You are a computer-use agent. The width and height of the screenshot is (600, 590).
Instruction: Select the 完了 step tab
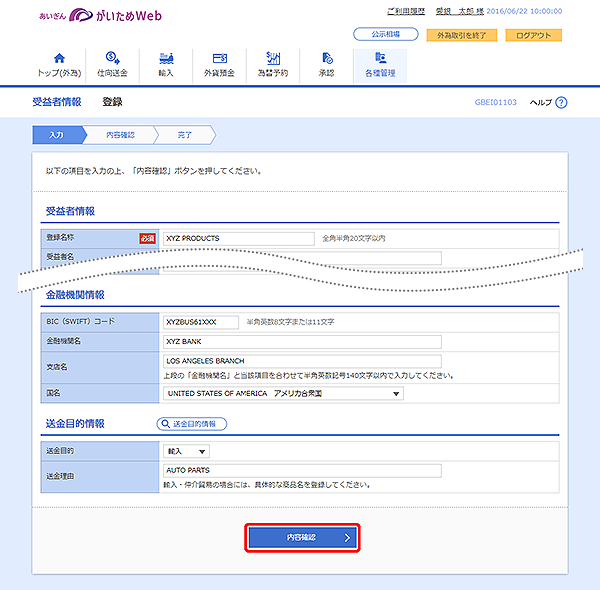(x=185, y=135)
